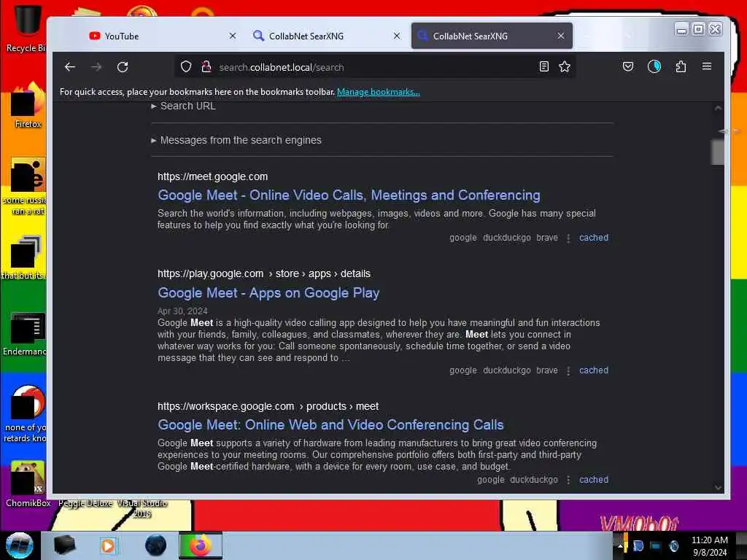The height and width of the screenshot is (560, 747).
Task: Click the vertical scrollbar thumb
Action: (x=718, y=152)
